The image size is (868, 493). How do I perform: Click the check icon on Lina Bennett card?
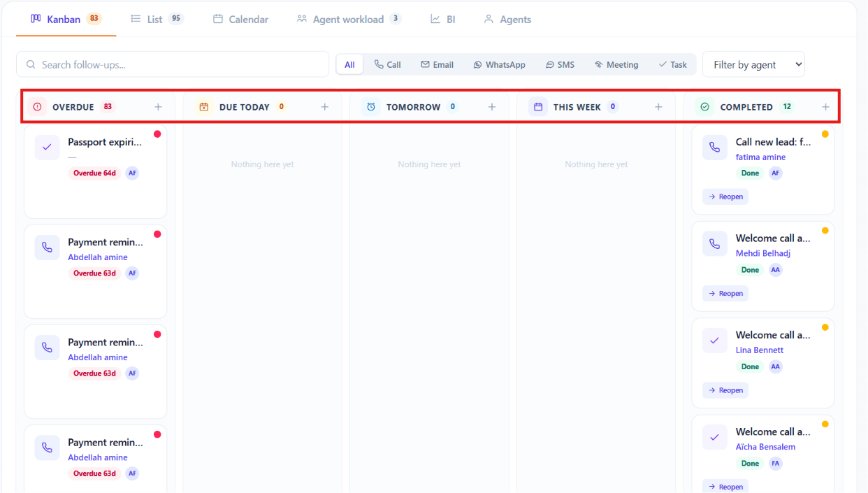714,341
